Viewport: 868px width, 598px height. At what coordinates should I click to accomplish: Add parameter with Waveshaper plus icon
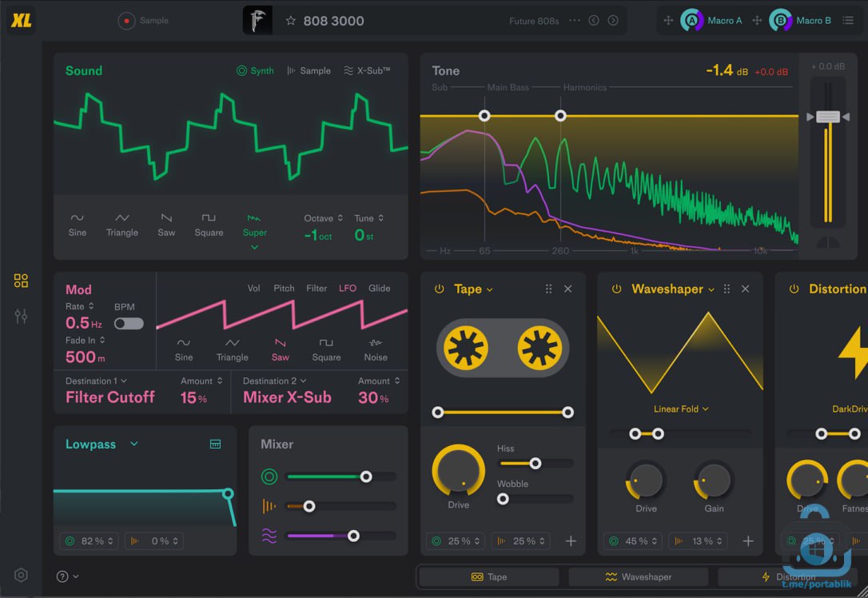[748, 541]
